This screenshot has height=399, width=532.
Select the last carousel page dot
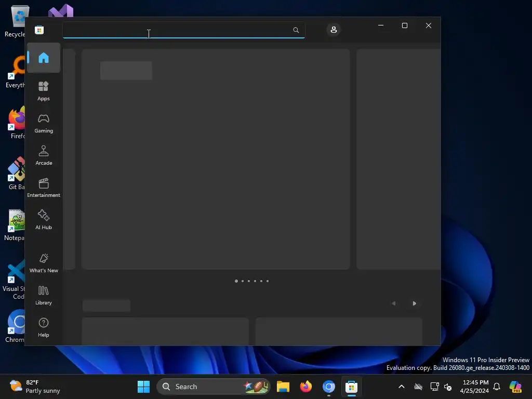[x=268, y=281]
